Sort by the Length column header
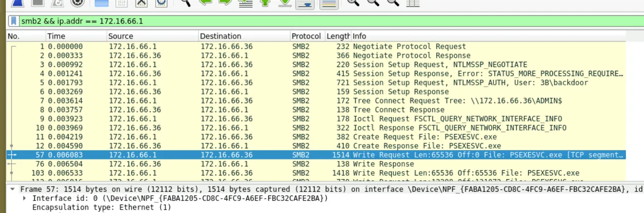The image size is (644, 213). 338,36
